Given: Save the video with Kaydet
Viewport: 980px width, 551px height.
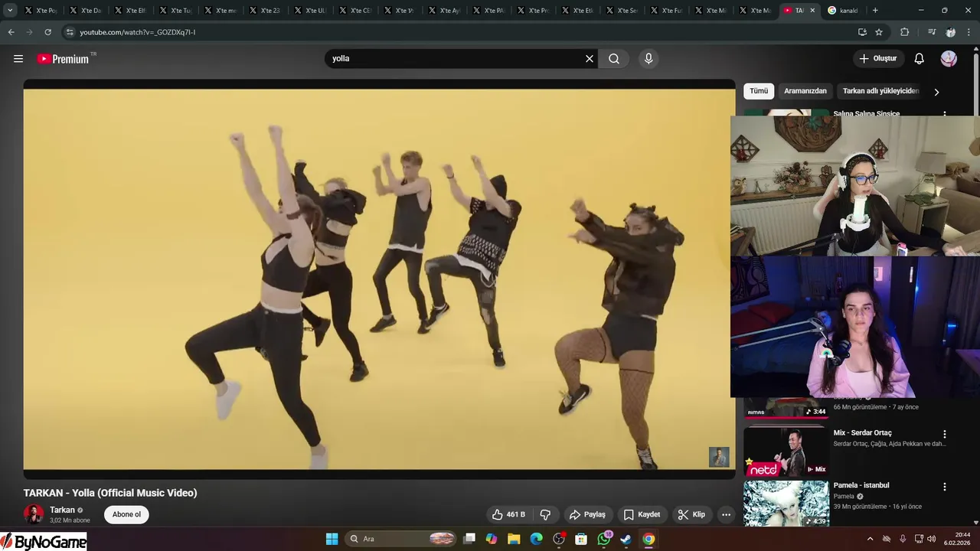Looking at the screenshot, I should click(642, 515).
